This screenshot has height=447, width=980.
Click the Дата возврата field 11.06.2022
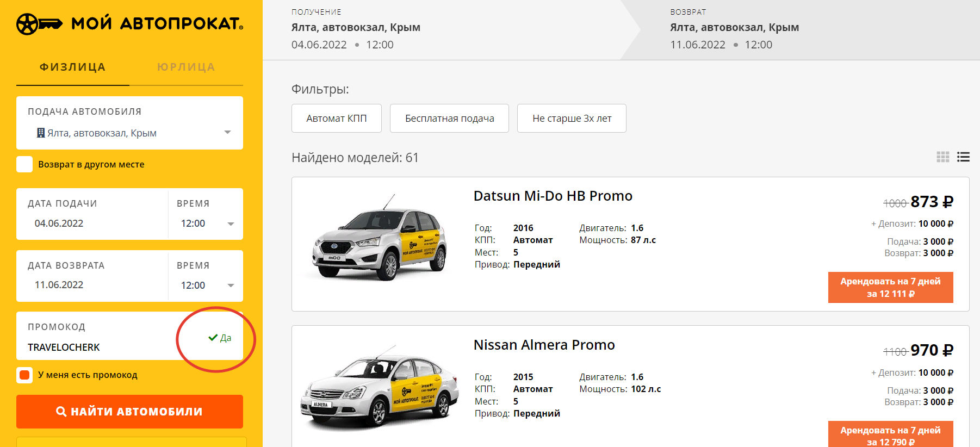pyautogui.click(x=92, y=276)
